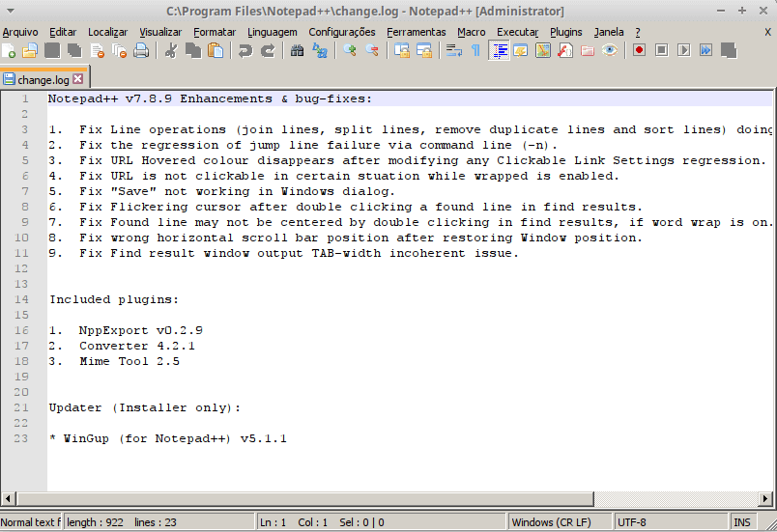Close document with X at menu bar end
Image resolution: width=777 pixels, height=532 pixels.
pyautogui.click(x=767, y=32)
